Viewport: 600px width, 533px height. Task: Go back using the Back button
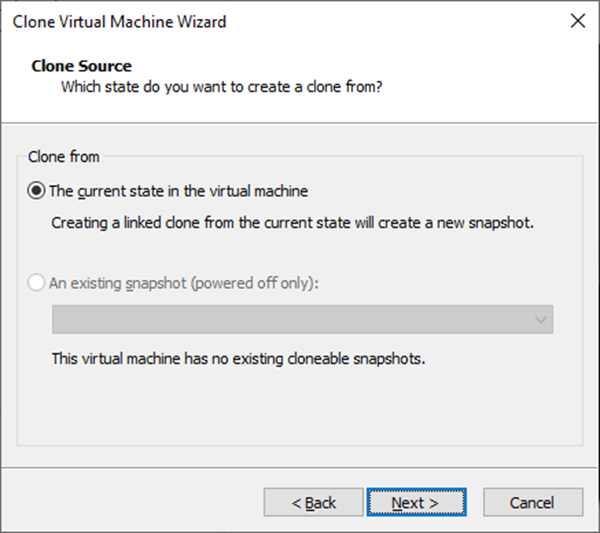pyautogui.click(x=313, y=502)
